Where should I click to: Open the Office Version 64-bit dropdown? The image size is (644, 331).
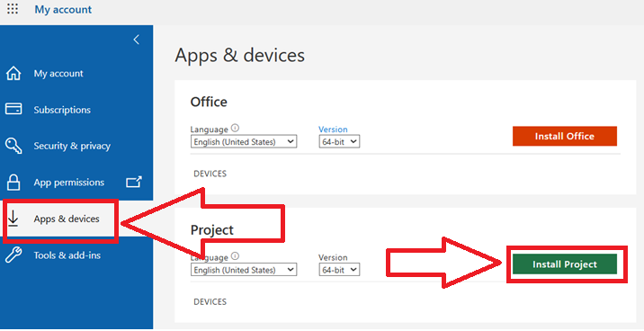[x=339, y=142]
